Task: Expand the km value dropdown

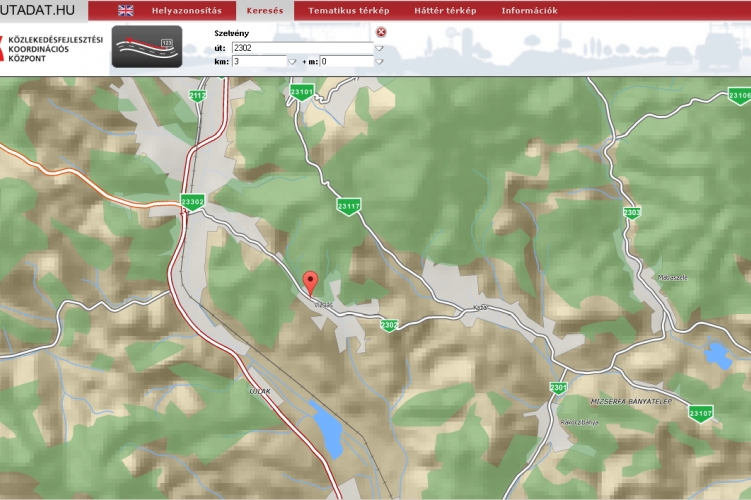Action: click(292, 61)
